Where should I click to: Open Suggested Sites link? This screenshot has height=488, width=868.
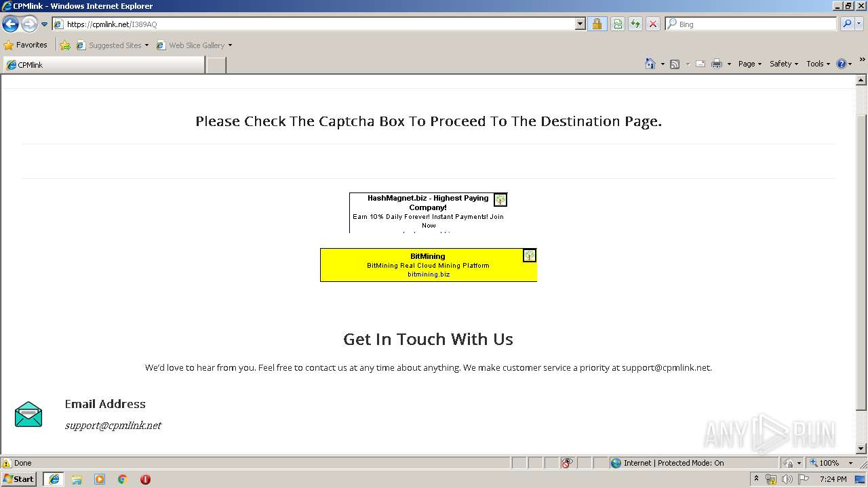(x=112, y=45)
